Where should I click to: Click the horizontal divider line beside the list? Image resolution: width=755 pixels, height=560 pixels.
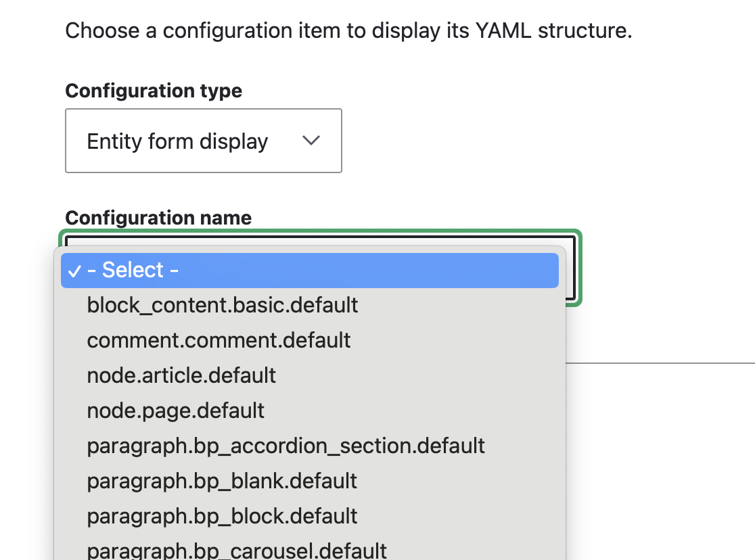click(x=660, y=363)
